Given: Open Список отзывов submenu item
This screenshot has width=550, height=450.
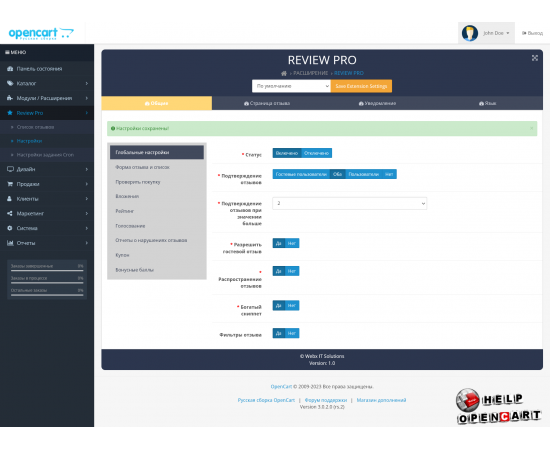Looking at the screenshot, I should (x=35, y=127).
